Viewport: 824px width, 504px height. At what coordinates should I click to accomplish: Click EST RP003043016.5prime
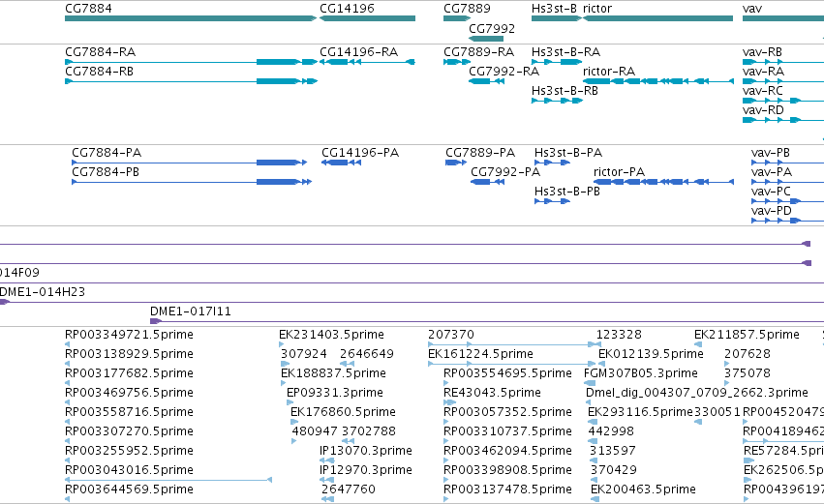pos(130,470)
